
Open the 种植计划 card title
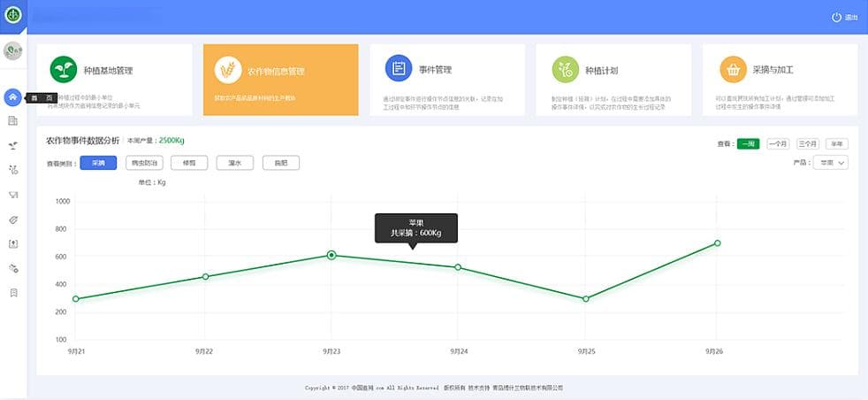click(602, 71)
